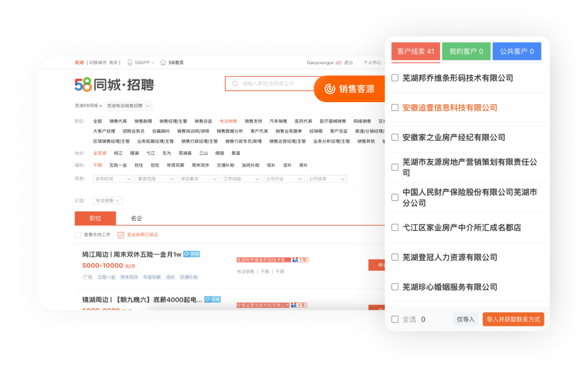This screenshot has width=588, height=371.
Task: Expand the 薪资范围 dropdown
Action: coord(156,178)
